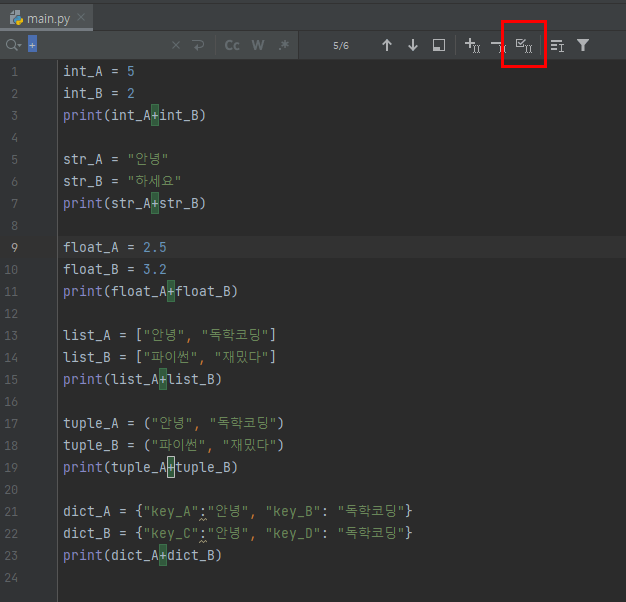Click the highlighted + in print(list_A+list_B)

point(163,379)
